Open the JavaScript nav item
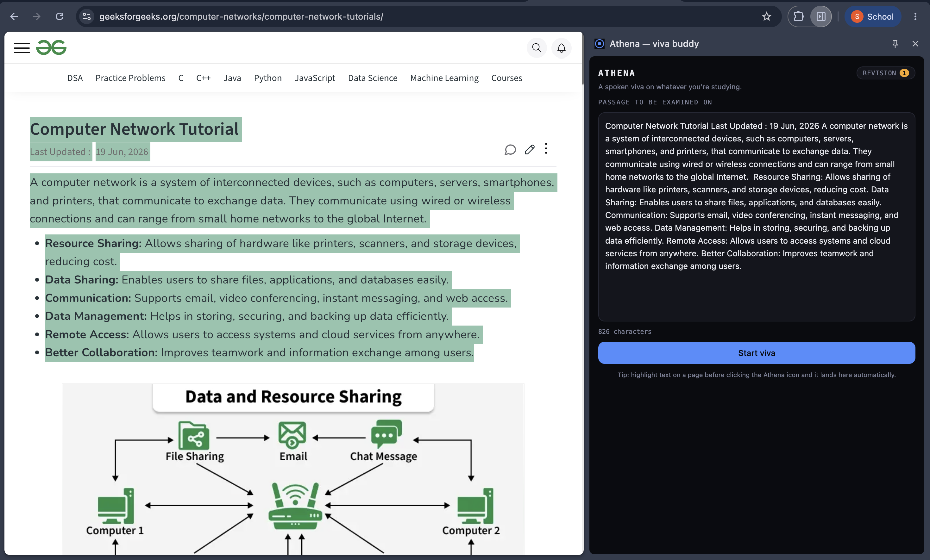The width and height of the screenshot is (930, 560). click(315, 78)
